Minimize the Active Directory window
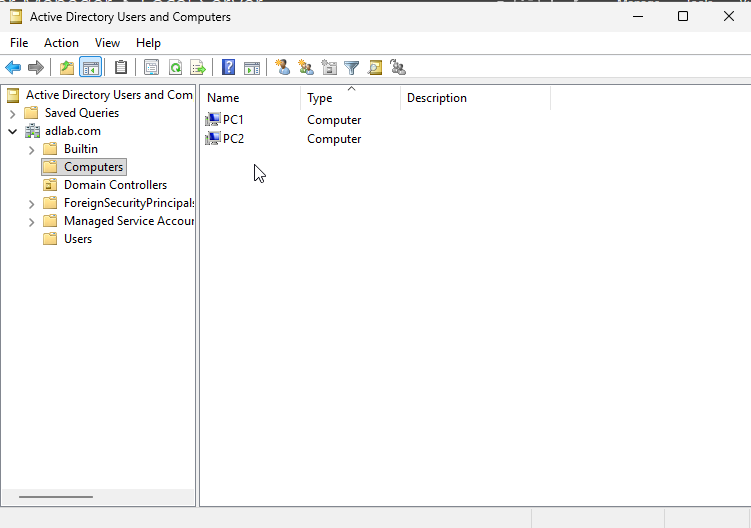The height and width of the screenshot is (528, 751). click(x=638, y=16)
